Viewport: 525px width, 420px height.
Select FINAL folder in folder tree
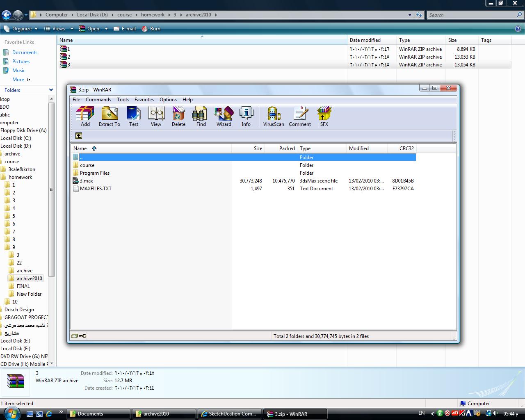[x=23, y=286]
